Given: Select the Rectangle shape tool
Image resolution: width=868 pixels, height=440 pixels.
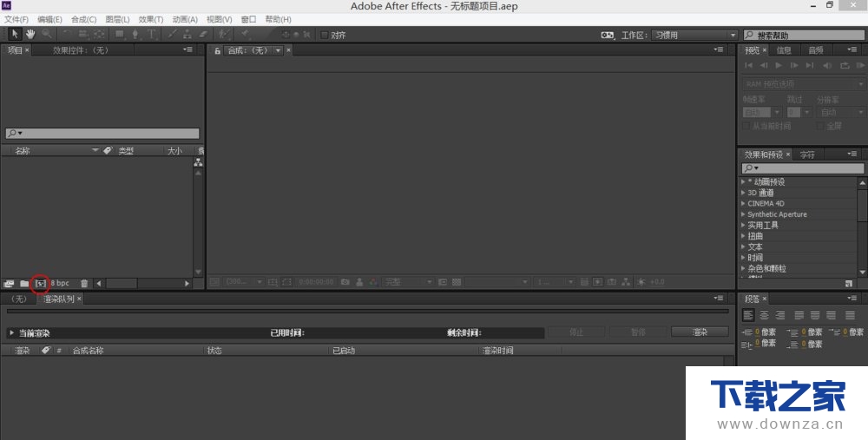Looking at the screenshot, I should click(x=119, y=35).
